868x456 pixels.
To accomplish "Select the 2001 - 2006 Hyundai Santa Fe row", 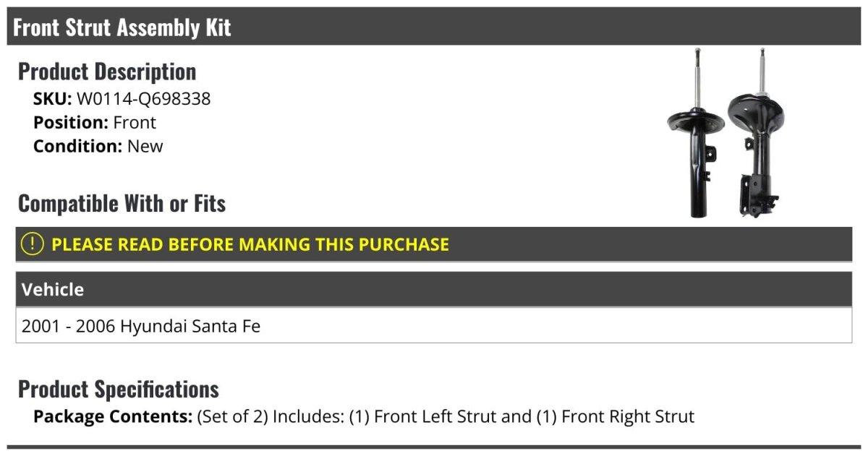I will [x=141, y=326].
